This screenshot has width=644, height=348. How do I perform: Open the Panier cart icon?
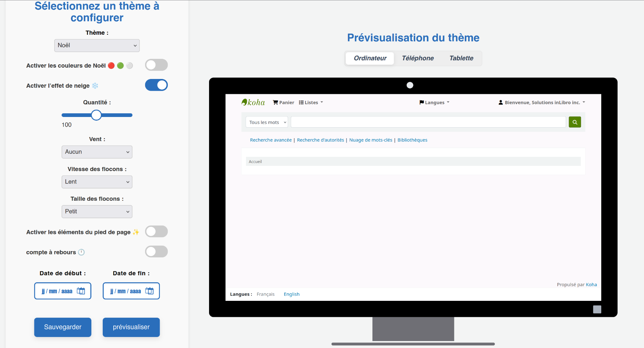point(276,103)
